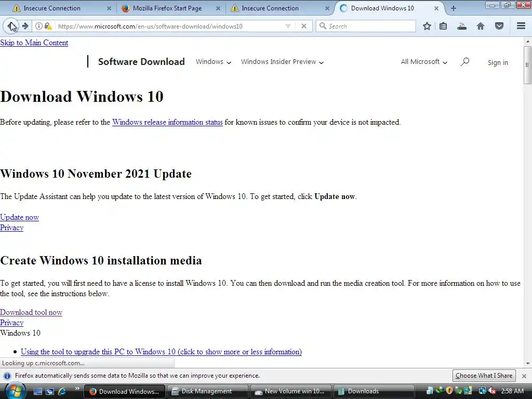Open a new tab with the plus button

pos(453,8)
